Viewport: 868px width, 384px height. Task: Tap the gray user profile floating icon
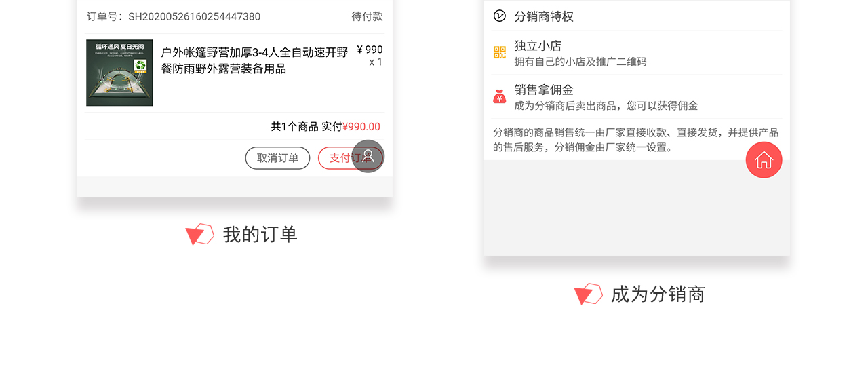[368, 156]
